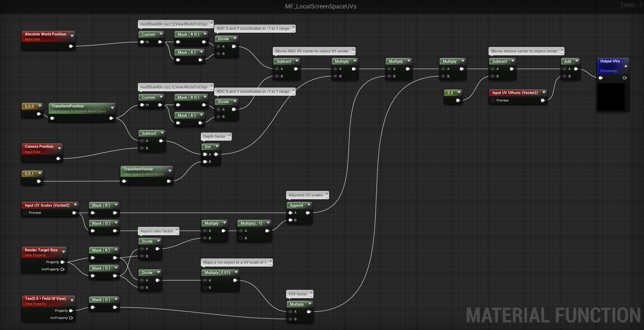Image resolution: width=644 pixels, height=330 pixels.
Task: Toggle Preview on the Input UV Scales node
Action: tap(25, 213)
